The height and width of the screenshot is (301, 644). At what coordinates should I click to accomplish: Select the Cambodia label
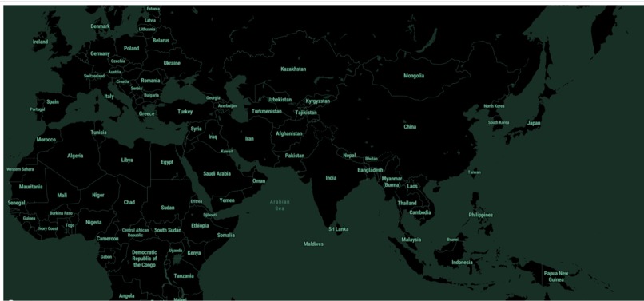tap(420, 212)
